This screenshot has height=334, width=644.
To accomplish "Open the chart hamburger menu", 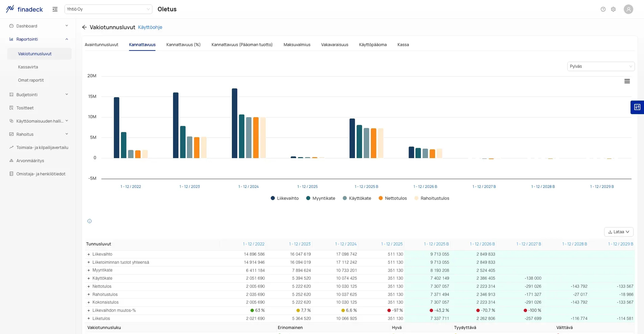I will click(x=627, y=81).
